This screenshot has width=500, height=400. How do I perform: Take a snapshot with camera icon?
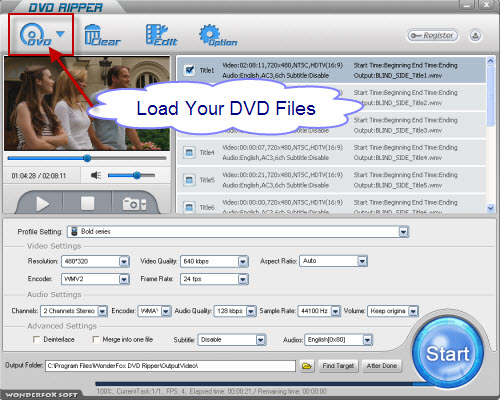[134, 204]
